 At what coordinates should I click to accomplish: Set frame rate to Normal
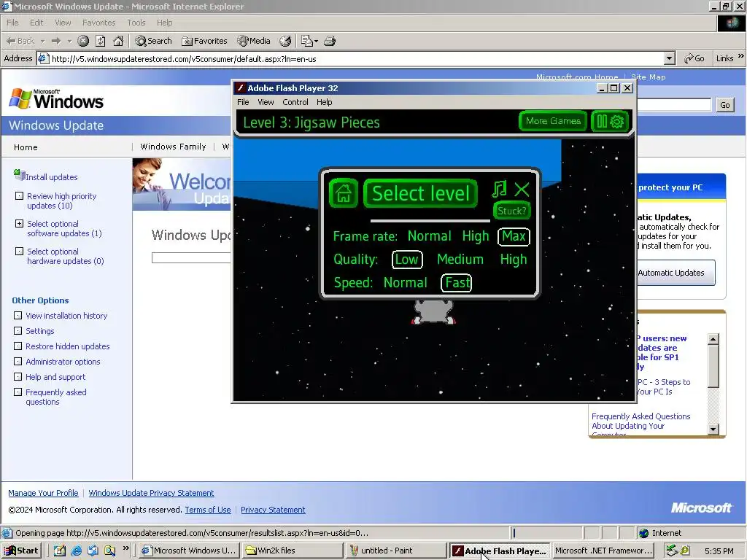pos(429,236)
